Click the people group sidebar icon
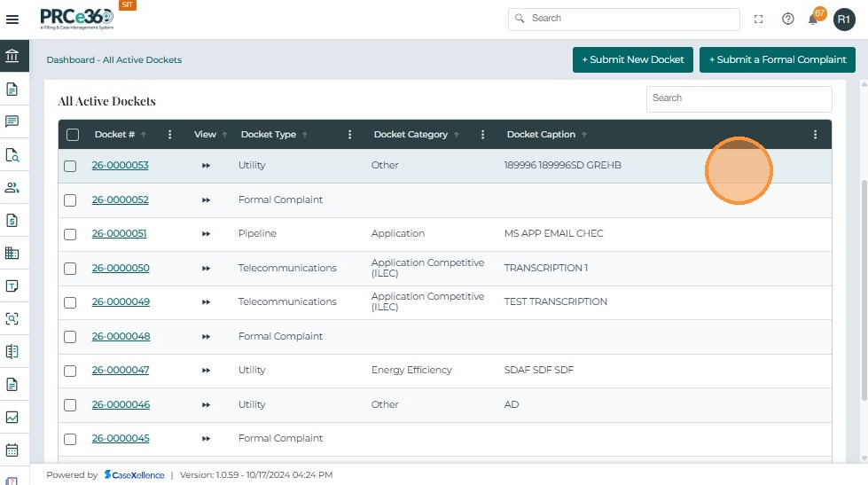868x485 pixels. coord(12,187)
